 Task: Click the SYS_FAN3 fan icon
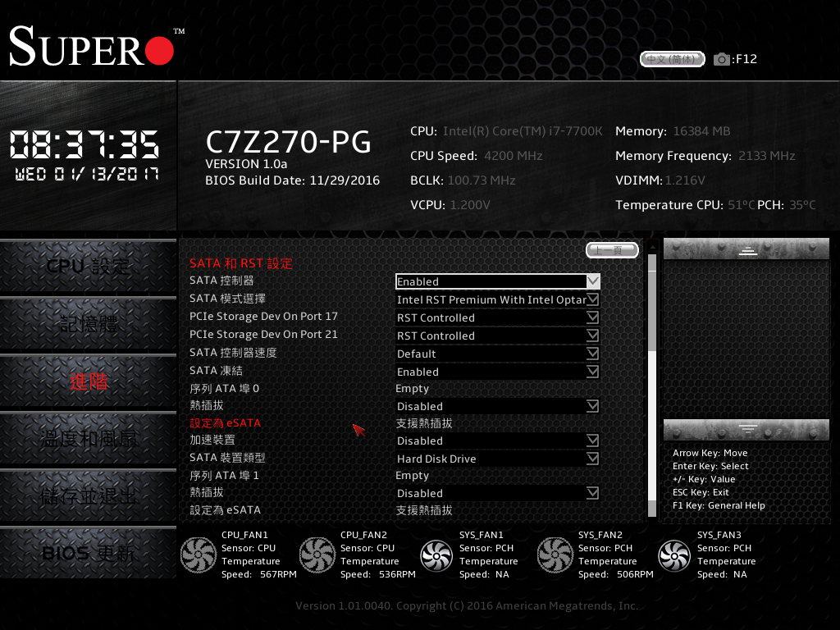[x=674, y=555]
